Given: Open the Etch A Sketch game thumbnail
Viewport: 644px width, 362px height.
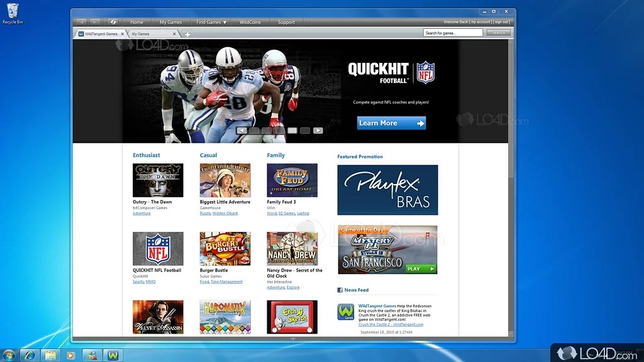Looking at the screenshot, I should (x=292, y=317).
